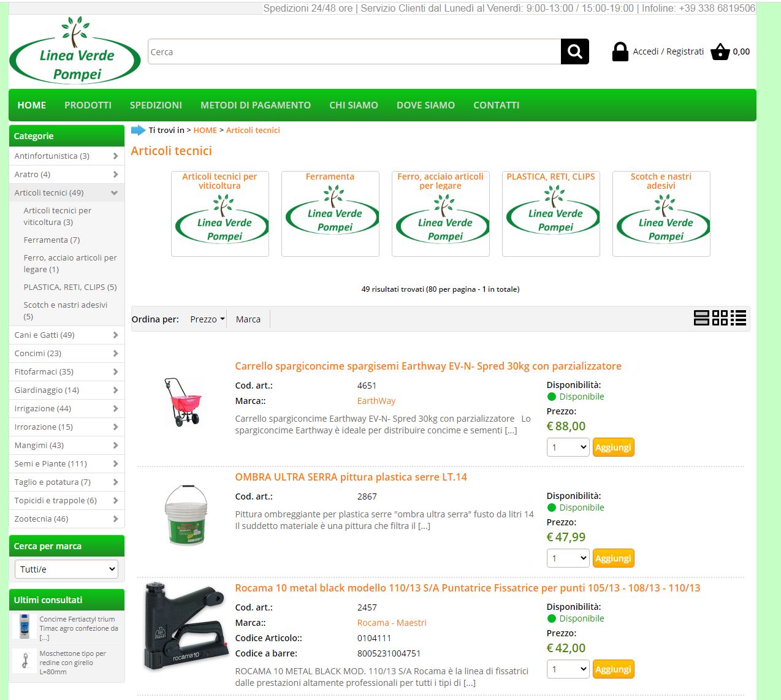Open the Prezzo sort dropdown
Image resolution: width=781 pixels, height=700 pixels.
(x=207, y=319)
